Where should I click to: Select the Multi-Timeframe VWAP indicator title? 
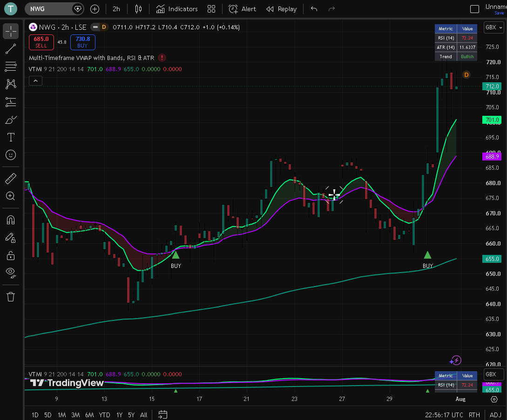coord(92,58)
